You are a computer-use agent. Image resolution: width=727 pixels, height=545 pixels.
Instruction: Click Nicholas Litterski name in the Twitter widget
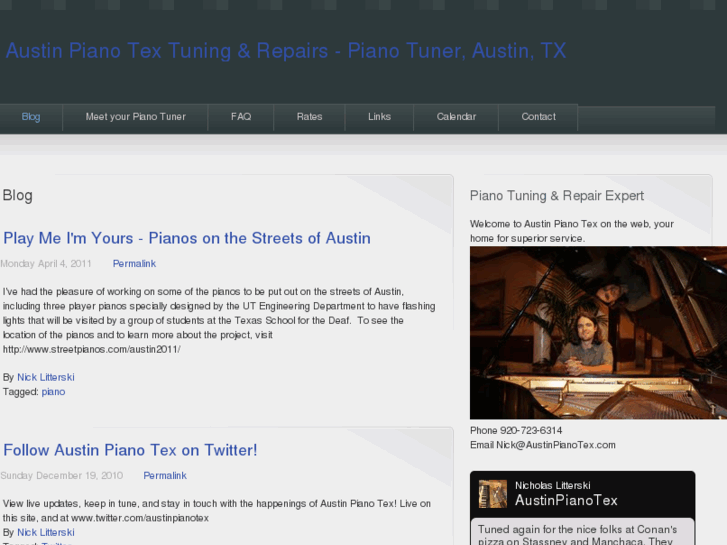pyautogui.click(x=553, y=485)
